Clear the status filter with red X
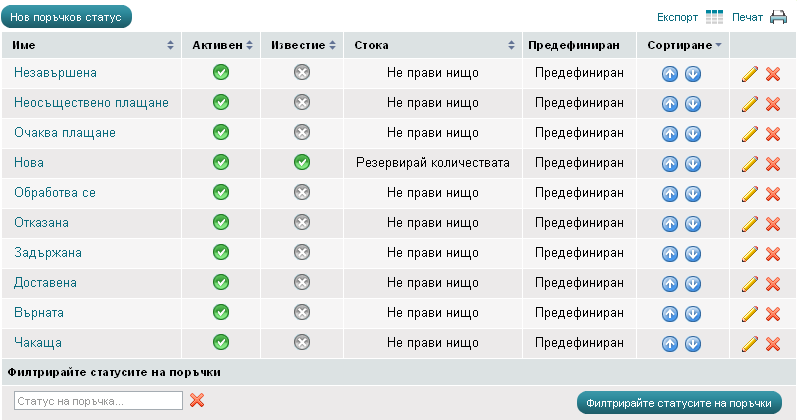This screenshot has width=797, height=420. pyautogui.click(x=197, y=400)
